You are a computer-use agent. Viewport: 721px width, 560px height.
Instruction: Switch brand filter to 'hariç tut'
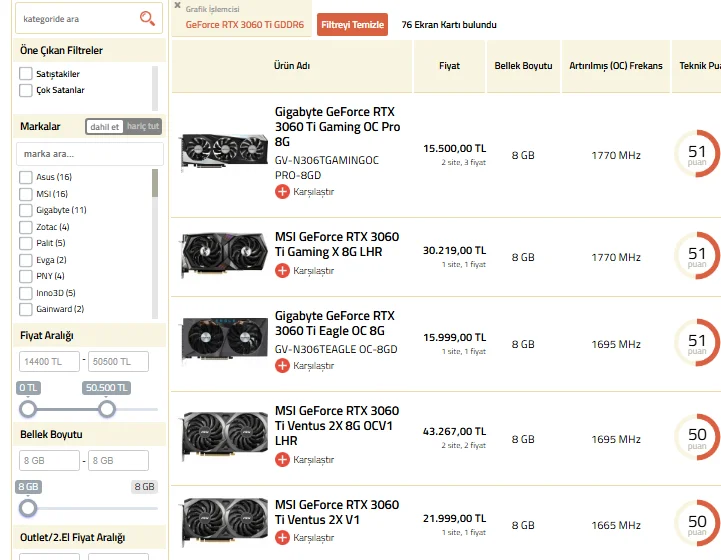[x=142, y=127]
